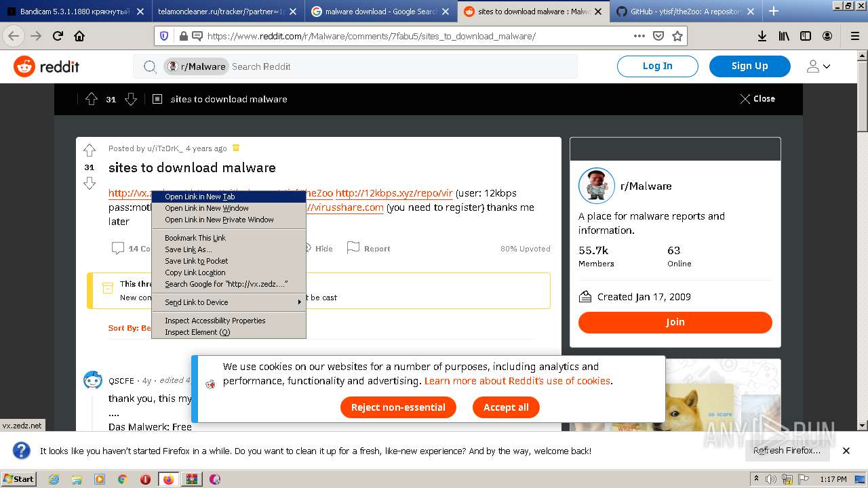The width and height of the screenshot is (868, 488).
Task: Click Log In button
Action: point(657,66)
